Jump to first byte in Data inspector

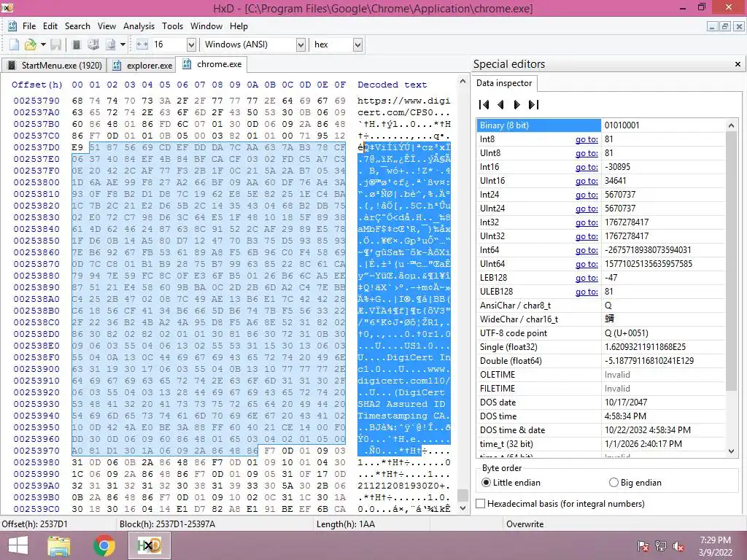tap(484, 105)
